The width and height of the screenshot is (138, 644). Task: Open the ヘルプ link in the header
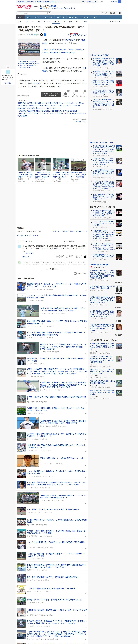(94, 2)
